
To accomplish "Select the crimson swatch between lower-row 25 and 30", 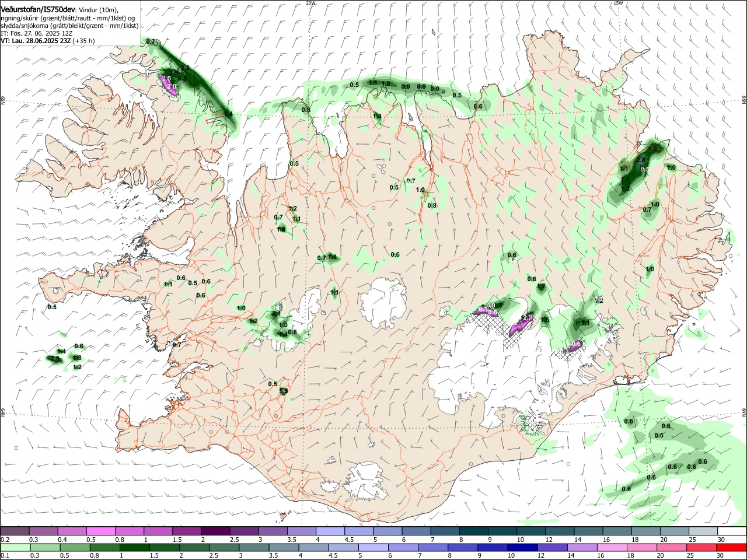I will [x=701, y=548].
